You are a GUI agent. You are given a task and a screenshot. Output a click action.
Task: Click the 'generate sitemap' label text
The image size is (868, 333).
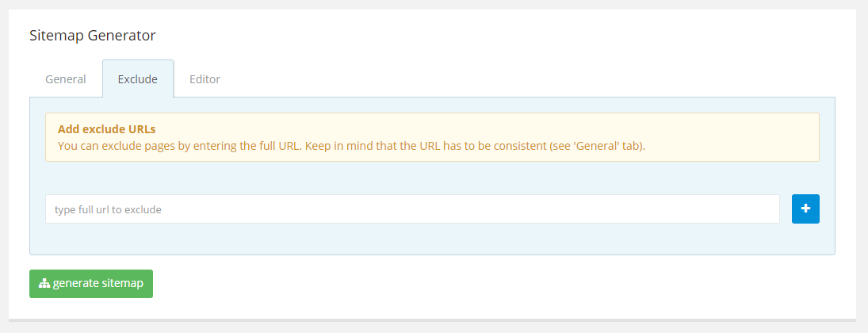tap(98, 284)
